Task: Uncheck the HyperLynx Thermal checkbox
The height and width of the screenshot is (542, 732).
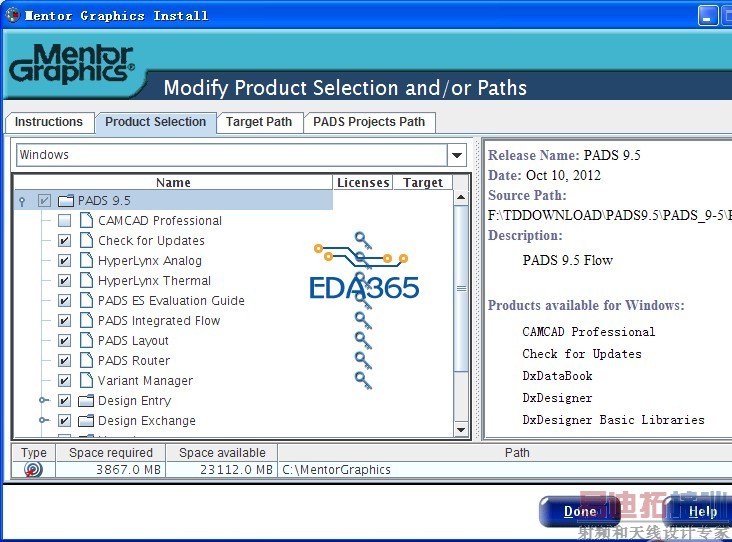Action: (x=64, y=281)
